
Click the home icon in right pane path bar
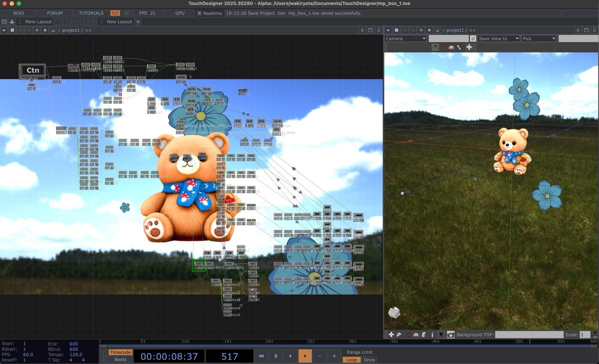[x=438, y=30]
